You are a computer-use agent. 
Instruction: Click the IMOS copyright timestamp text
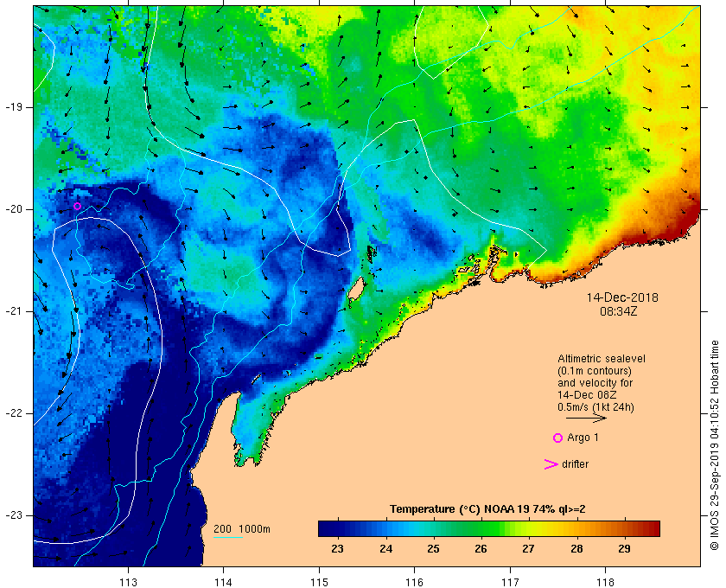click(714, 444)
